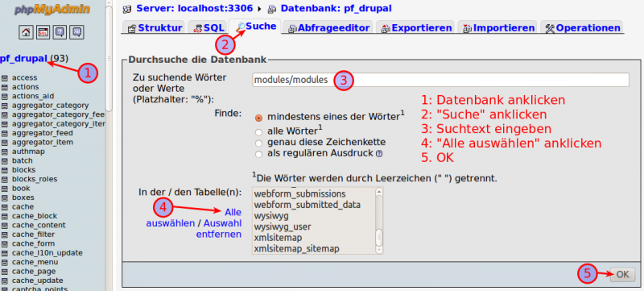This screenshot has width=644, height=291.
Task: Open the cache table in sidebar
Action: tap(23, 206)
